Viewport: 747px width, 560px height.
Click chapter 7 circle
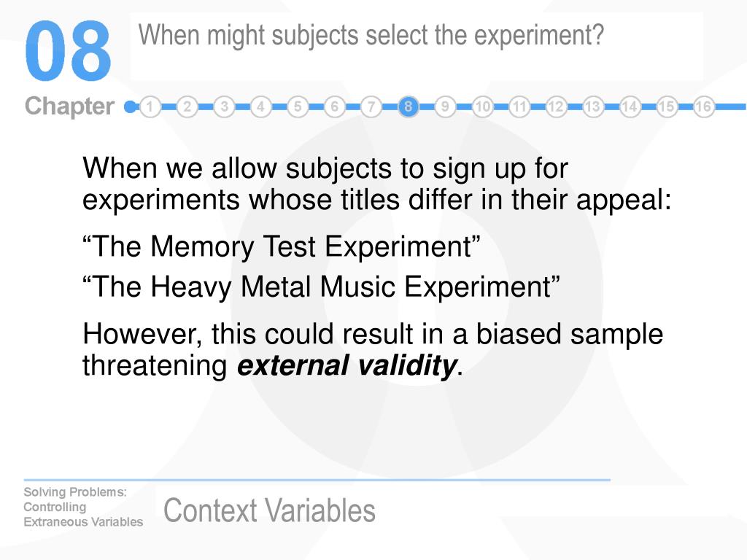371,106
